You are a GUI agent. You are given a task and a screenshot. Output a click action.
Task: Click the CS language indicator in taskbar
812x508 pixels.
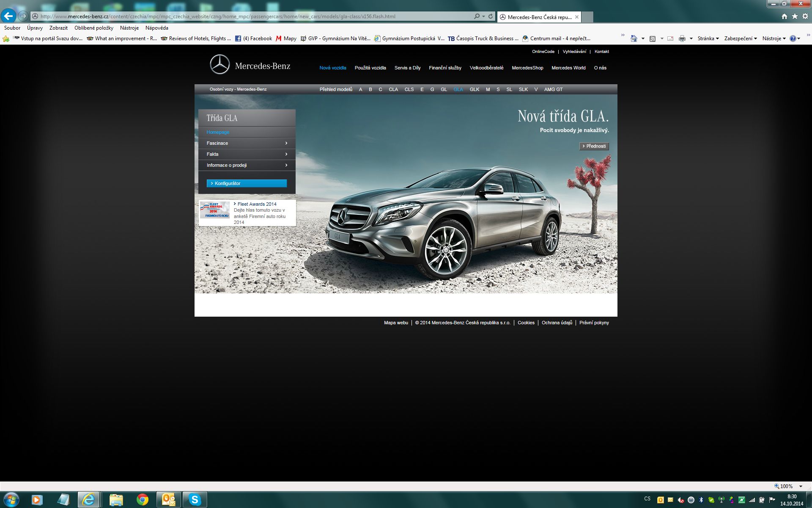click(x=647, y=499)
